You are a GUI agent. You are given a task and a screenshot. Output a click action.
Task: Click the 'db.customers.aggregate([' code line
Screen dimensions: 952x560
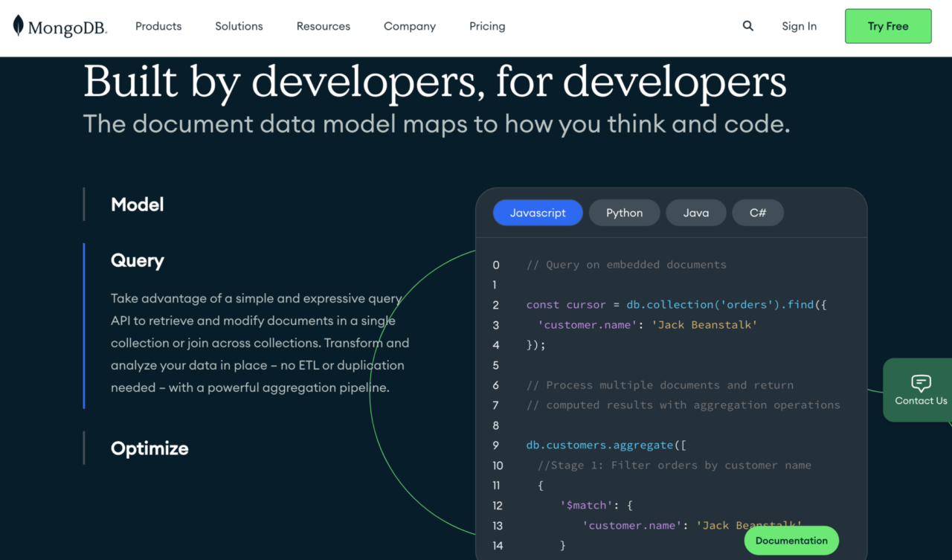[606, 445]
